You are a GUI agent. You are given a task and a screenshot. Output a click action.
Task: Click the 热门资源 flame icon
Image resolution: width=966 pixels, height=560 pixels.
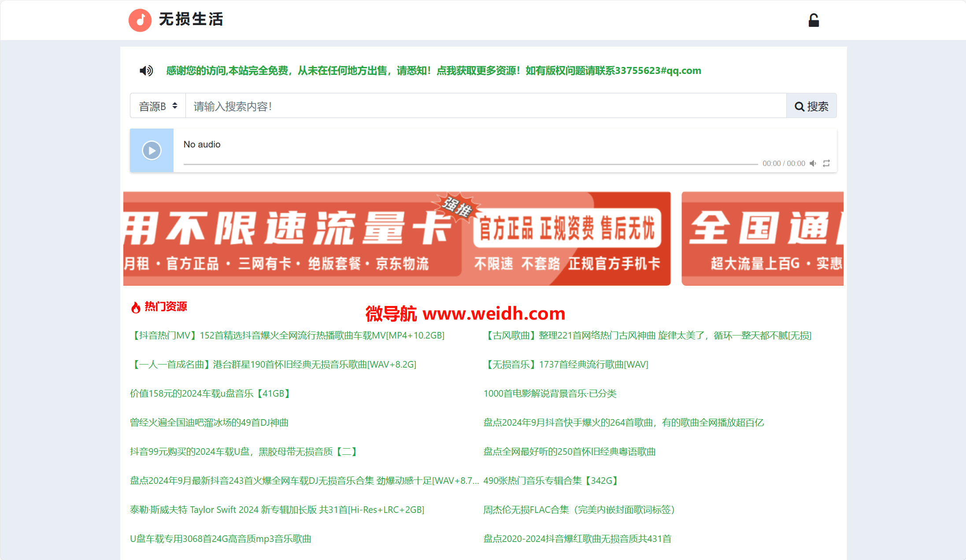point(136,307)
